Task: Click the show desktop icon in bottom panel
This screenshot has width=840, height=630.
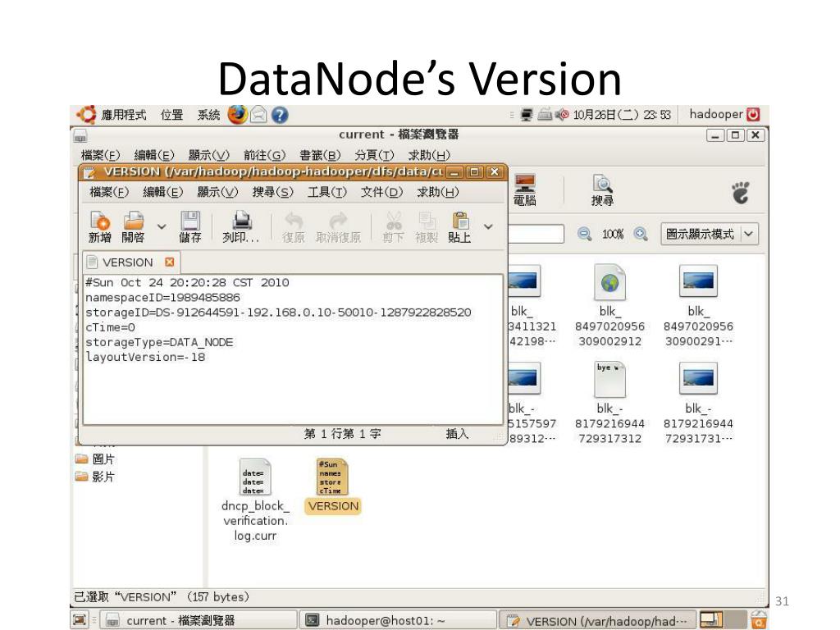Action: [x=80, y=620]
